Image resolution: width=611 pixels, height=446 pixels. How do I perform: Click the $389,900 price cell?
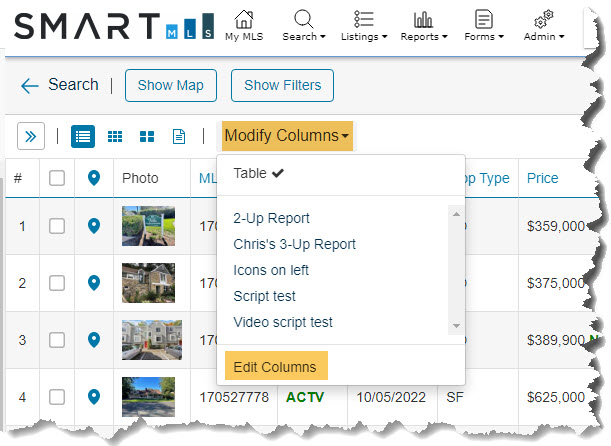(x=556, y=340)
